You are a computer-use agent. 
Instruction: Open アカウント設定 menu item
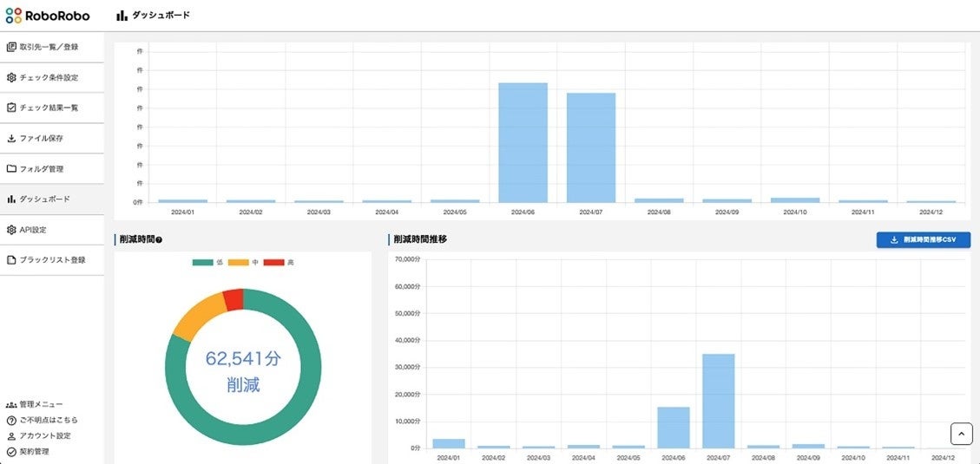pyautogui.click(x=39, y=436)
